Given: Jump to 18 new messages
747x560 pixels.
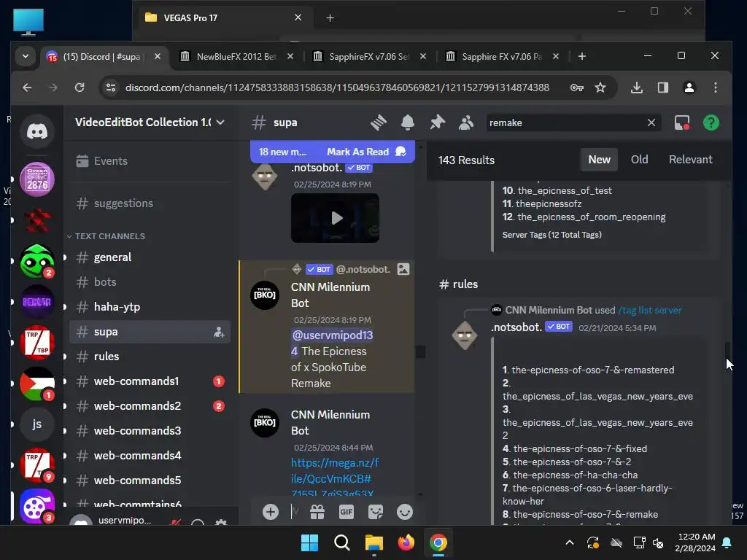Looking at the screenshot, I should 282,152.
